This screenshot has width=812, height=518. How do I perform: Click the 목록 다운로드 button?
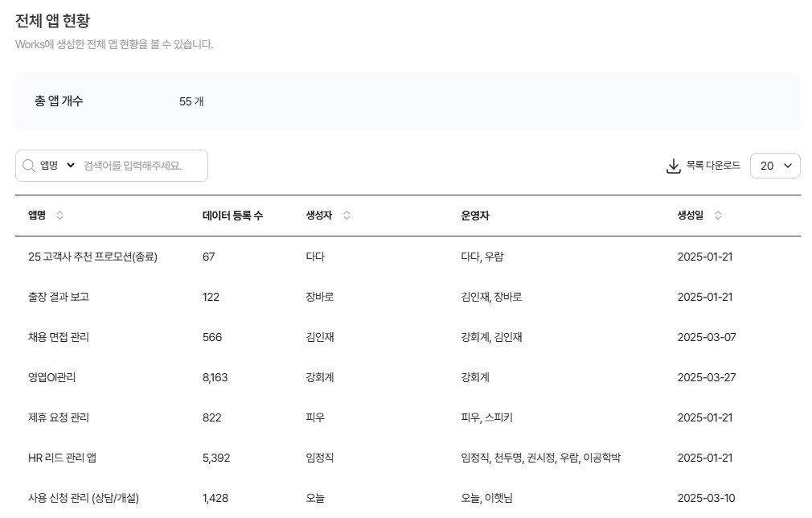(713, 166)
